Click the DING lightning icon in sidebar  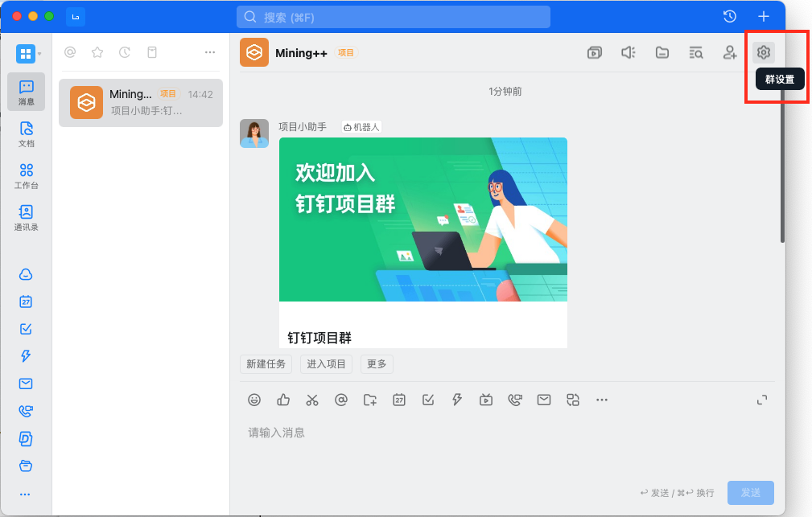pyautogui.click(x=26, y=356)
